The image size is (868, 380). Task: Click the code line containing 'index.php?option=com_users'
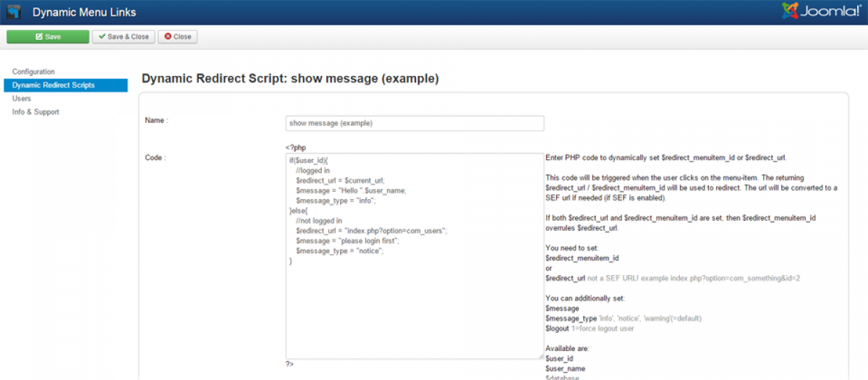pos(372,230)
